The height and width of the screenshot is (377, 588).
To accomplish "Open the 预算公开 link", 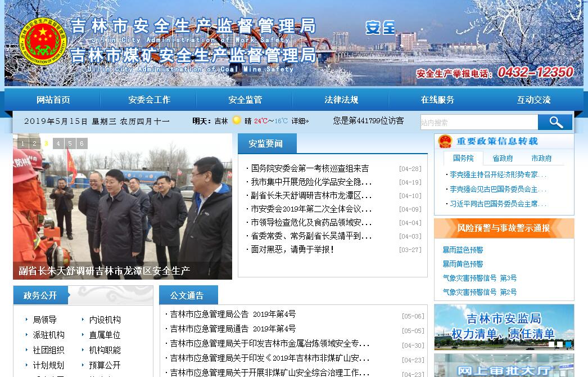I will [105, 365].
